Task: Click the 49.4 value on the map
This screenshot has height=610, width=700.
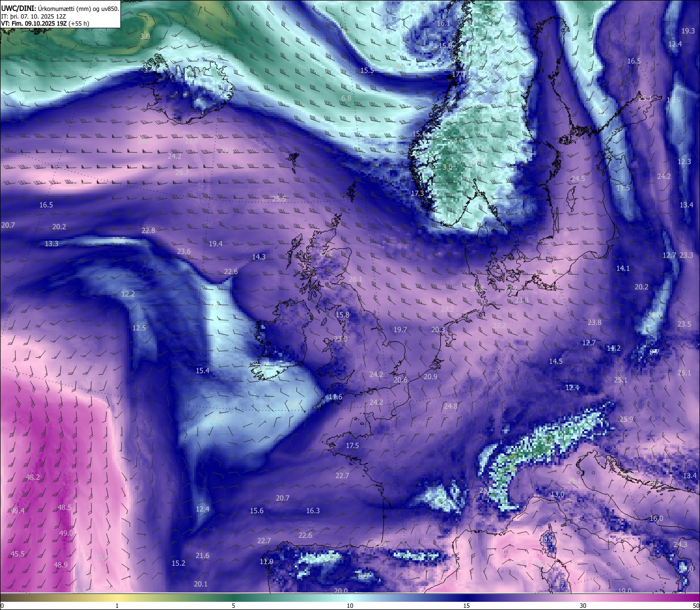Action: [x=17, y=510]
